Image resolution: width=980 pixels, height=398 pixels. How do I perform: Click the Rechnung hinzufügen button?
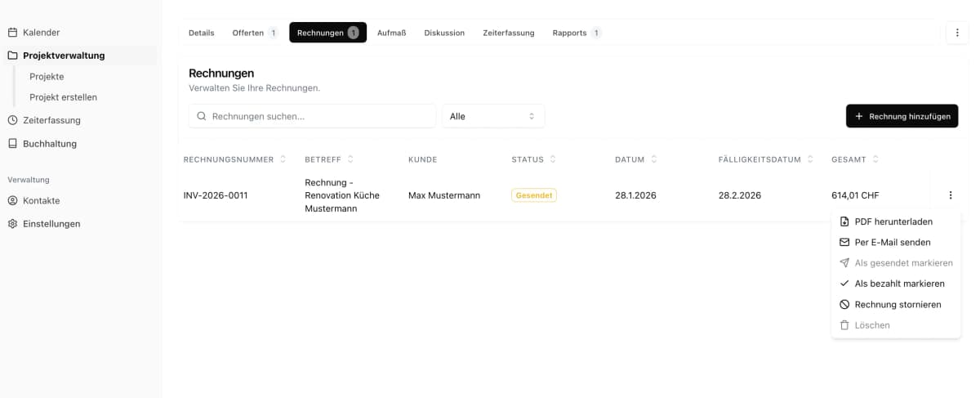902,116
